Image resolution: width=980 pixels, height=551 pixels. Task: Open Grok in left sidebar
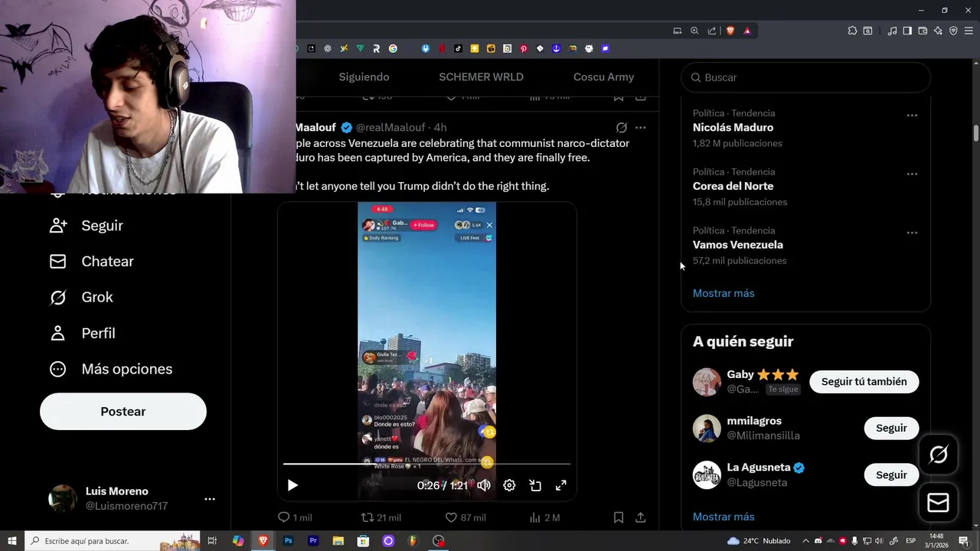coord(81,298)
